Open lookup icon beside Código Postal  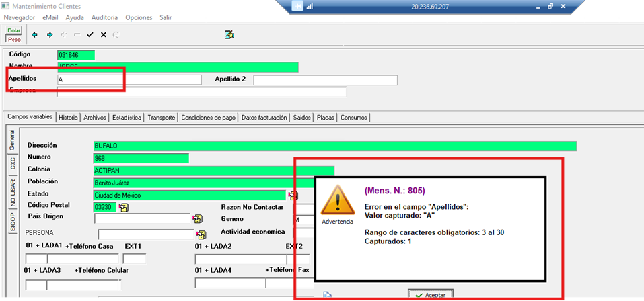tap(124, 206)
